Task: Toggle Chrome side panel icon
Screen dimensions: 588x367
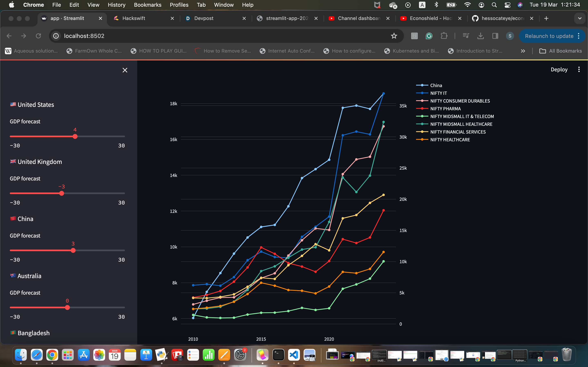Action: [495, 36]
